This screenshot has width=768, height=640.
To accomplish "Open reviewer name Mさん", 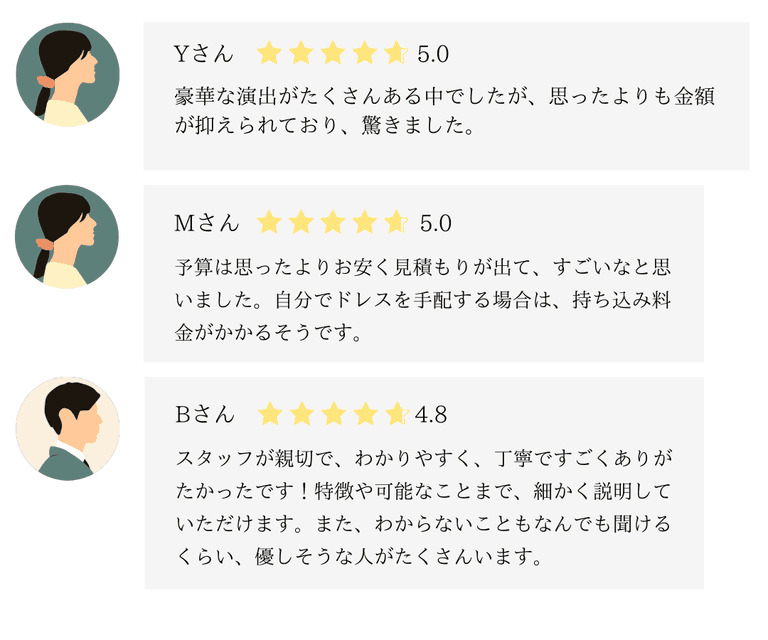I will (x=205, y=223).
